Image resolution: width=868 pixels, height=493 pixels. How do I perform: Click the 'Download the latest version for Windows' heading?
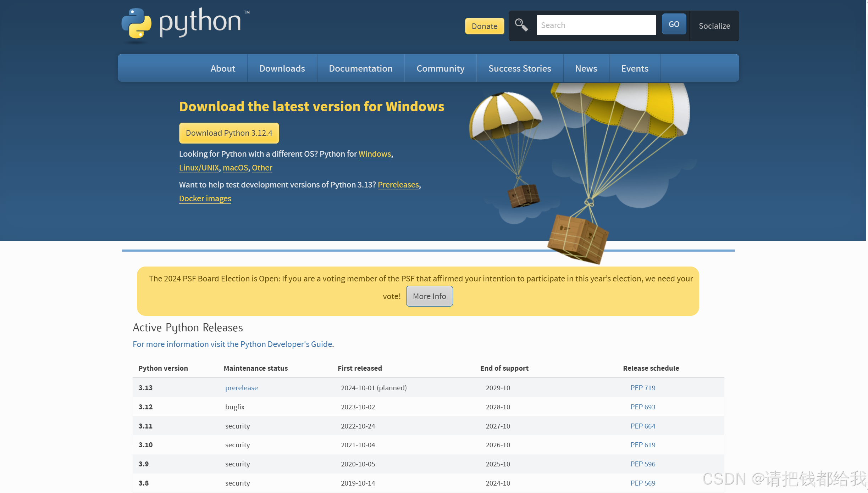311,107
